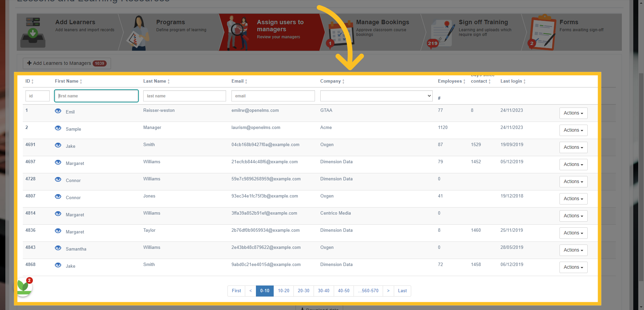644x310 pixels.
Task: Open the Manage Bookings tab
Action: pos(373,32)
